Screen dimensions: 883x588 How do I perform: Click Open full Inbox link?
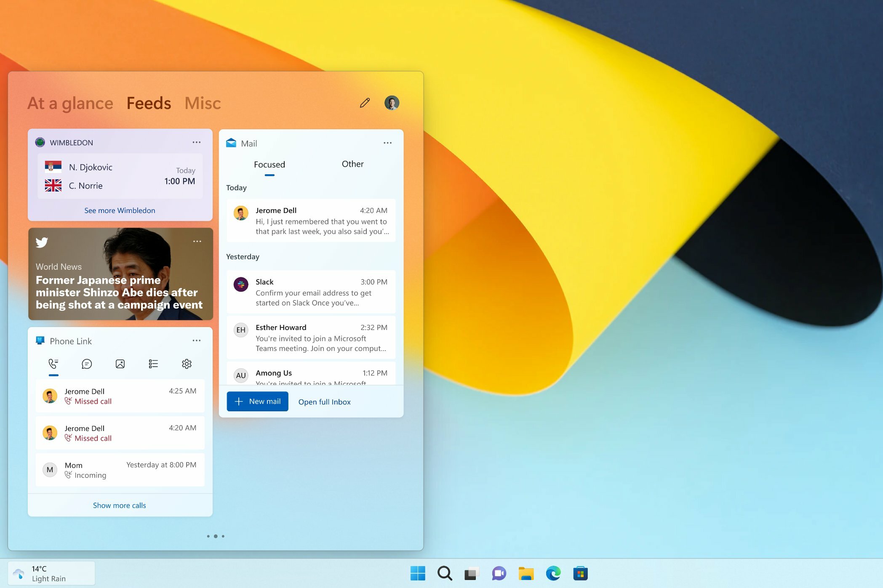click(x=324, y=402)
